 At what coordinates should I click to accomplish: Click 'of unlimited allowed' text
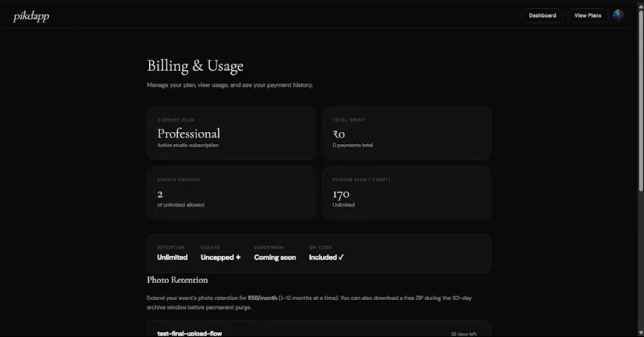180,205
